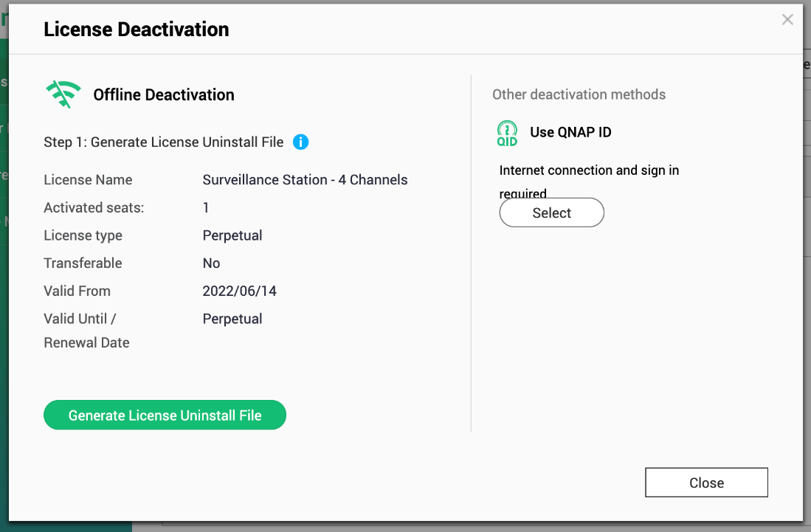
Task: Click the Close button at bottom right
Action: [x=706, y=483]
